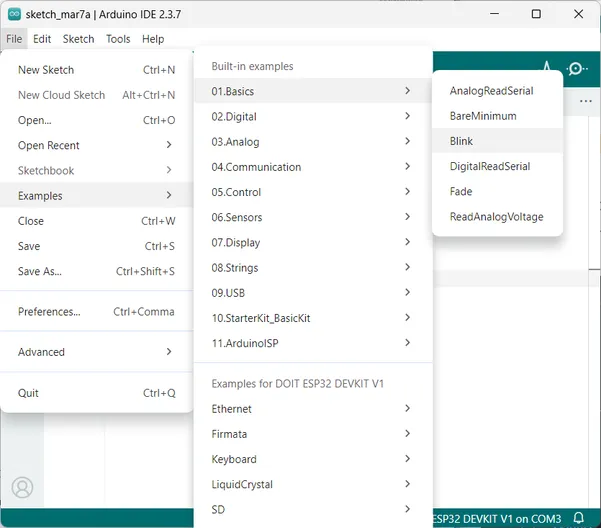Open Preferences... from the File menu
This screenshot has width=601, height=528.
[x=97, y=312]
